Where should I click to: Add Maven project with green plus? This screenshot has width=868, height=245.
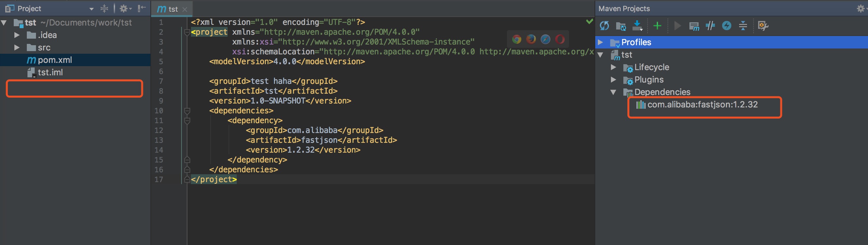[657, 26]
